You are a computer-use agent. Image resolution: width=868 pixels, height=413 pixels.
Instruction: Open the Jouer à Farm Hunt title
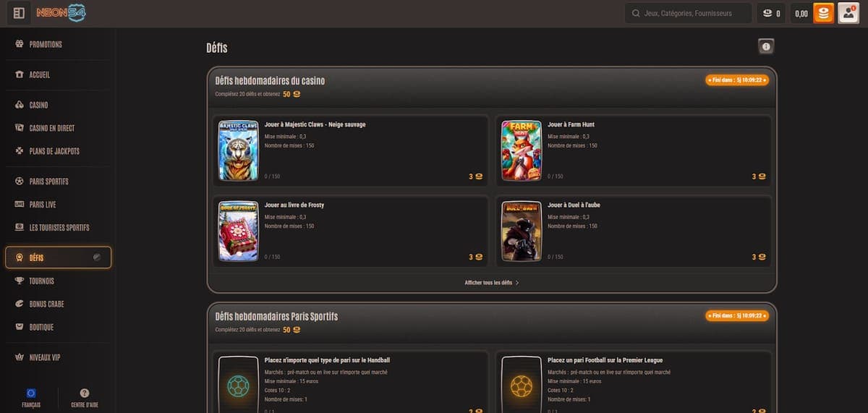click(x=571, y=124)
